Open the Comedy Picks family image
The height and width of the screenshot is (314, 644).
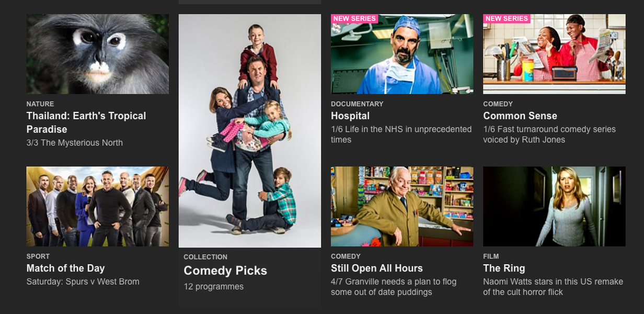pos(250,131)
